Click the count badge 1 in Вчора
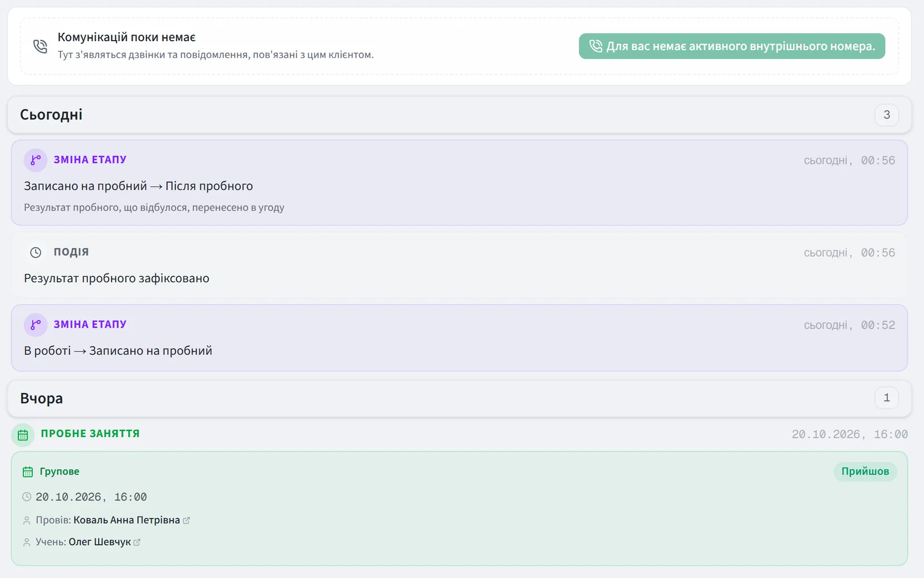The height and width of the screenshot is (578, 924). [887, 398]
